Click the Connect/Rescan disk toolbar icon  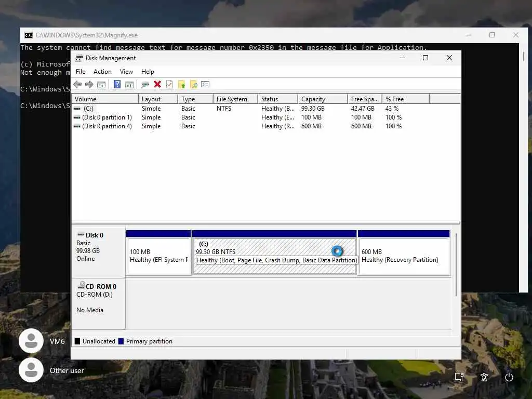145,85
